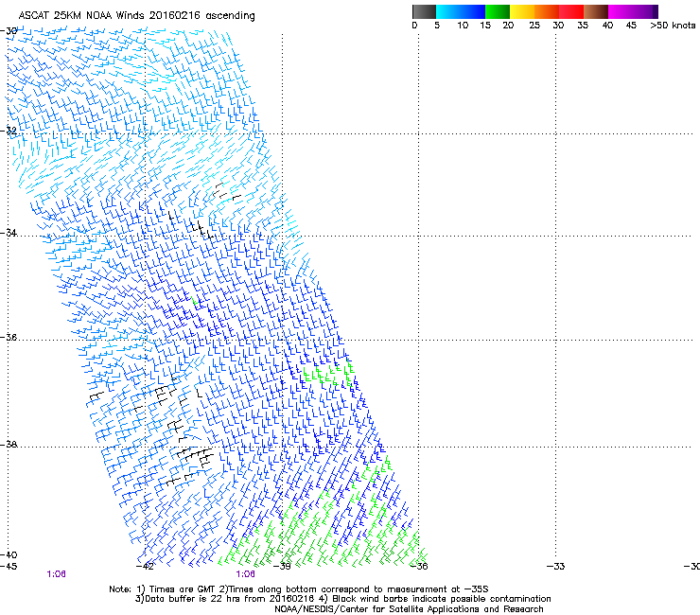
Task: Click the magenta-purple 40-50 knots legend band
Action: [x=633, y=11]
